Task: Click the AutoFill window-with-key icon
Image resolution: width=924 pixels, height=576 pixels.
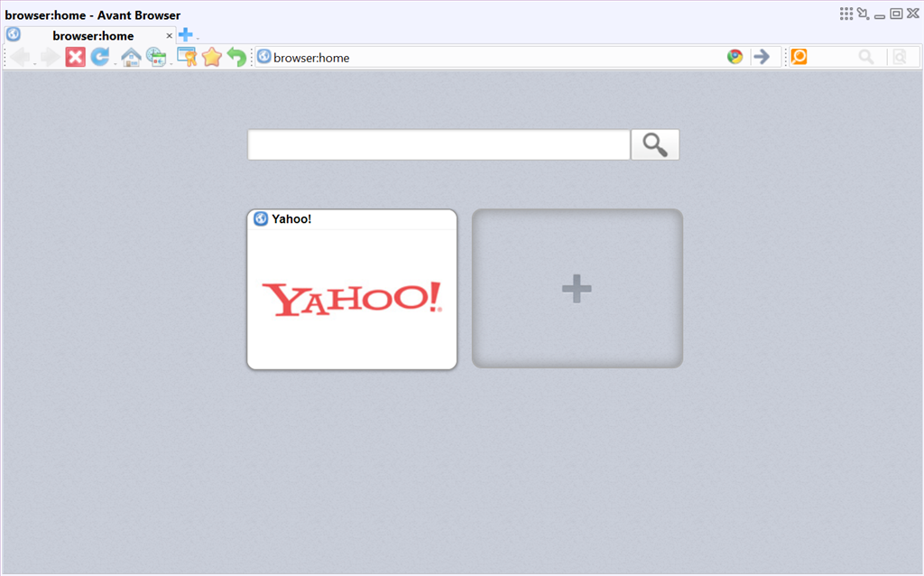Action: point(187,57)
